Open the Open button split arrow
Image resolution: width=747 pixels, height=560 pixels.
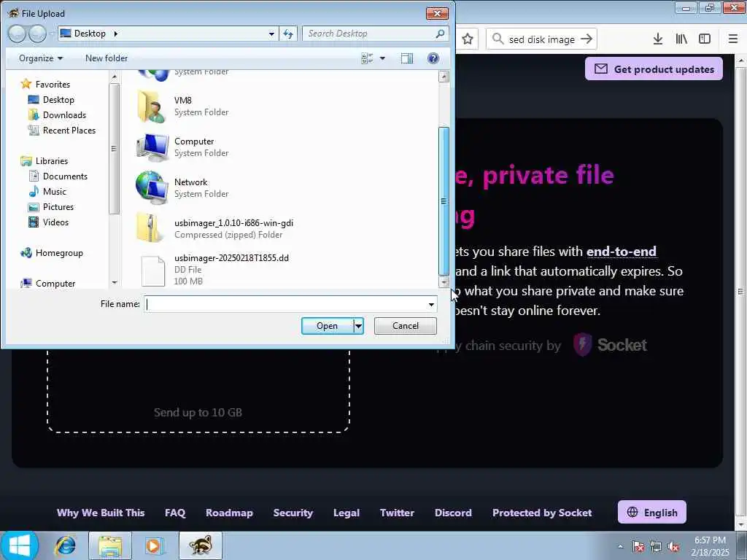(x=359, y=326)
